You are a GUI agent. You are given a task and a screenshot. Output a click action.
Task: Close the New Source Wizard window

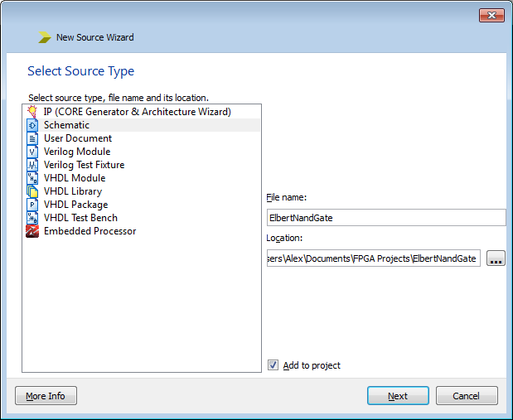coord(491,16)
